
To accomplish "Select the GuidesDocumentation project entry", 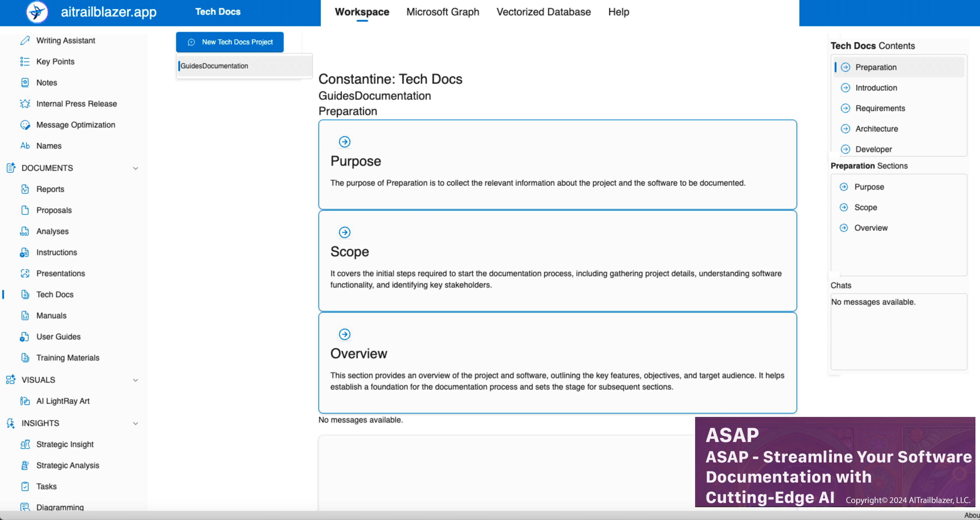I will [214, 66].
